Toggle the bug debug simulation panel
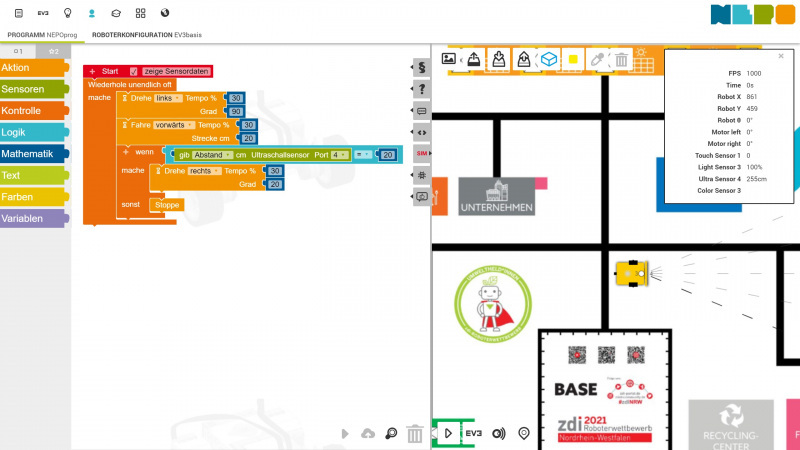This screenshot has height=450, width=800. [x=421, y=175]
